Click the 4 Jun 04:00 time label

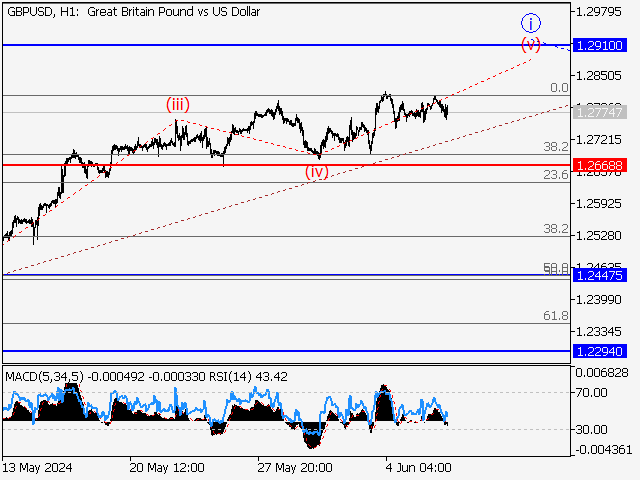click(x=418, y=467)
